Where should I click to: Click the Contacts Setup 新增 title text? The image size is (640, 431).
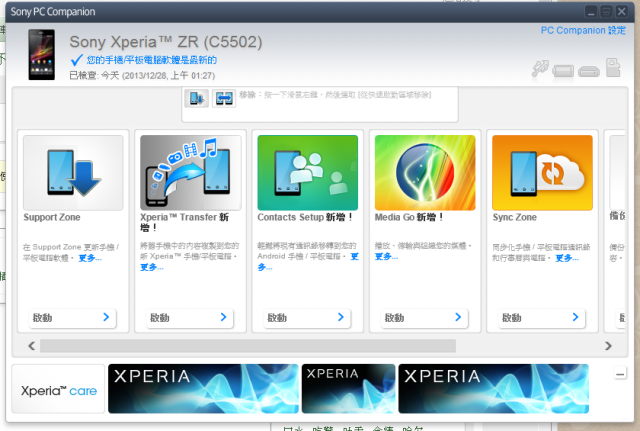coord(304,218)
